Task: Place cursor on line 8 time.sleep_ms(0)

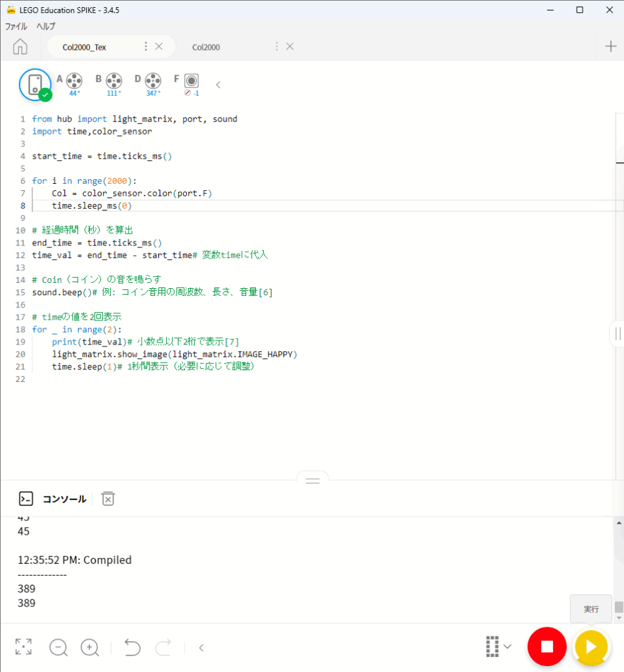Action: pyautogui.click(x=92, y=205)
